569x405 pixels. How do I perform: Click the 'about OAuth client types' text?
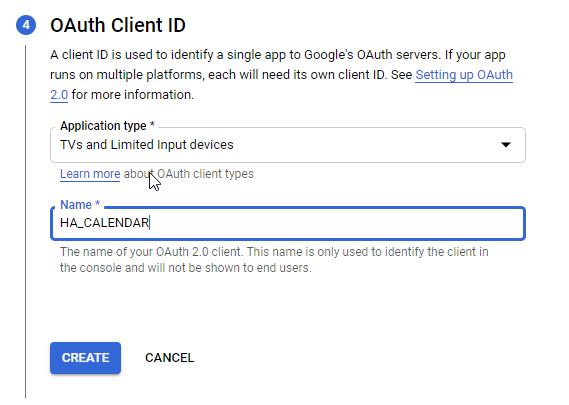click(189, 174)
